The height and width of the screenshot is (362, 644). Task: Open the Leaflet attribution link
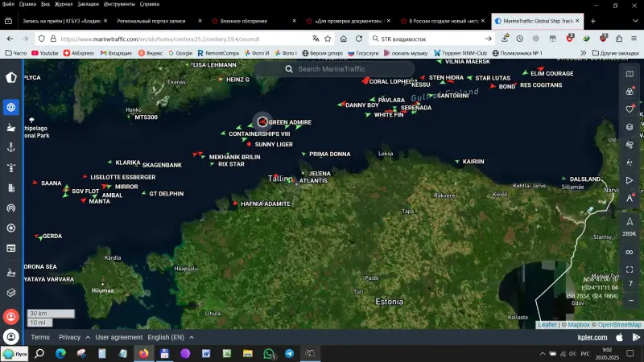[x=547, y=325]
